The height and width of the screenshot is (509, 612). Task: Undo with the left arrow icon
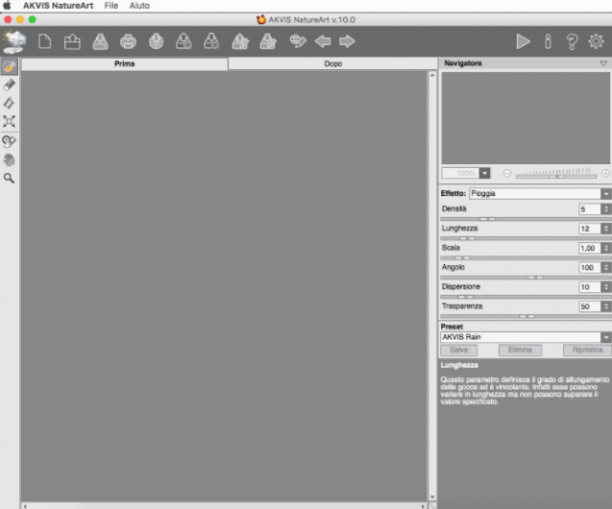coord(323,41)
